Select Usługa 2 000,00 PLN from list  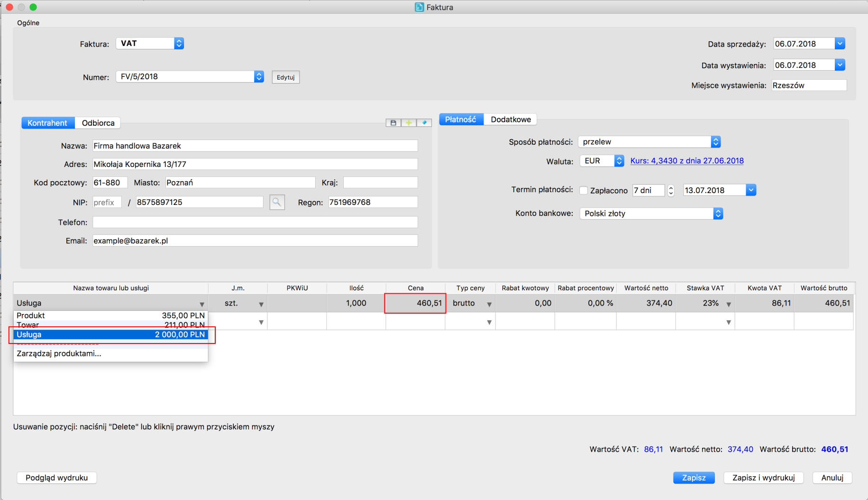click(110, 334)
